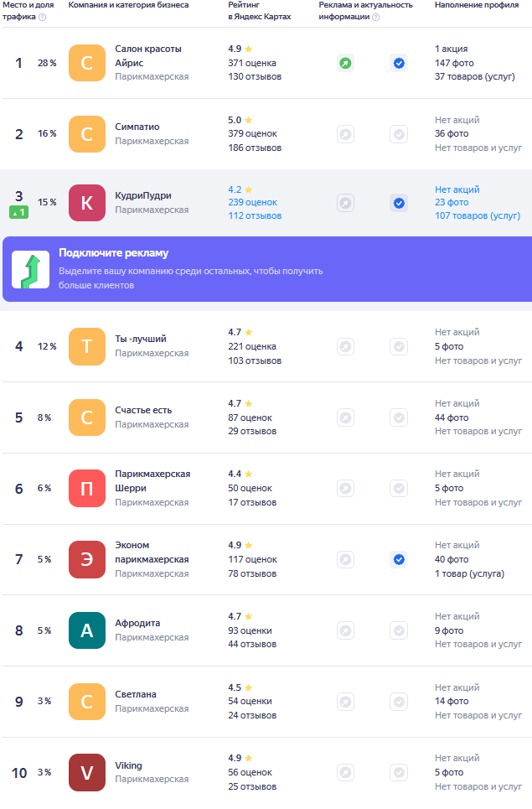The height and width of the screenshot is (809, 532).
Task: Click the blue 'Нет акций' link for КудриПудри
Action: (x=457, y=189)
